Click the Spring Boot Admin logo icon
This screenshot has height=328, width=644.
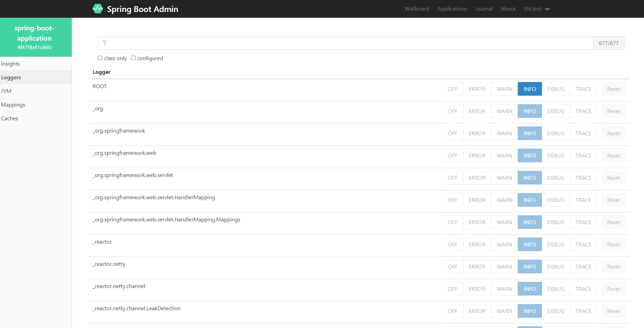(98, 9)
